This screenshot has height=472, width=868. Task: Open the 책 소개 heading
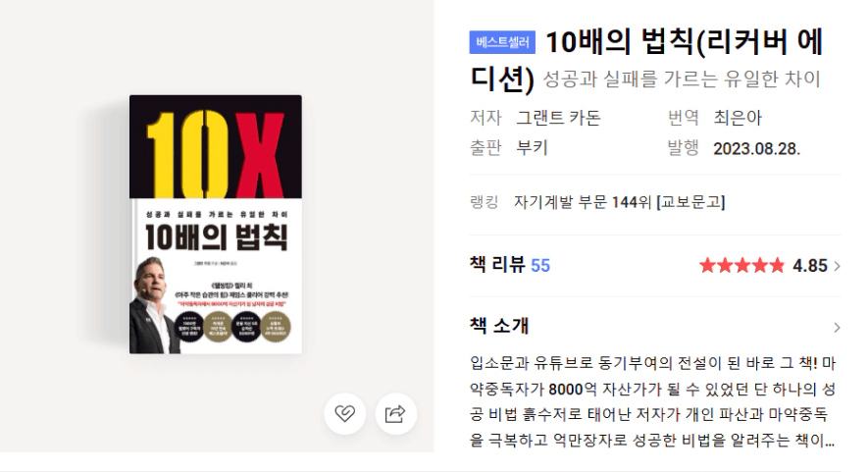(499, 325)
